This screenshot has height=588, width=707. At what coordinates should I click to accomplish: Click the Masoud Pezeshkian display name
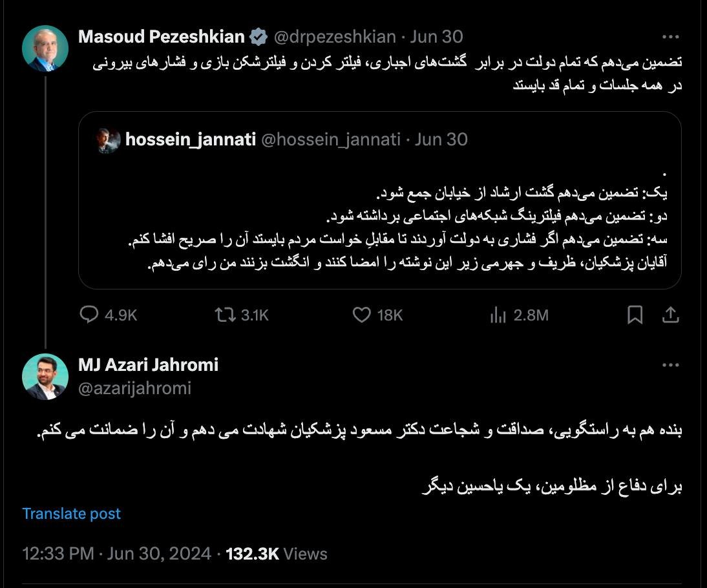pos(162,37)
